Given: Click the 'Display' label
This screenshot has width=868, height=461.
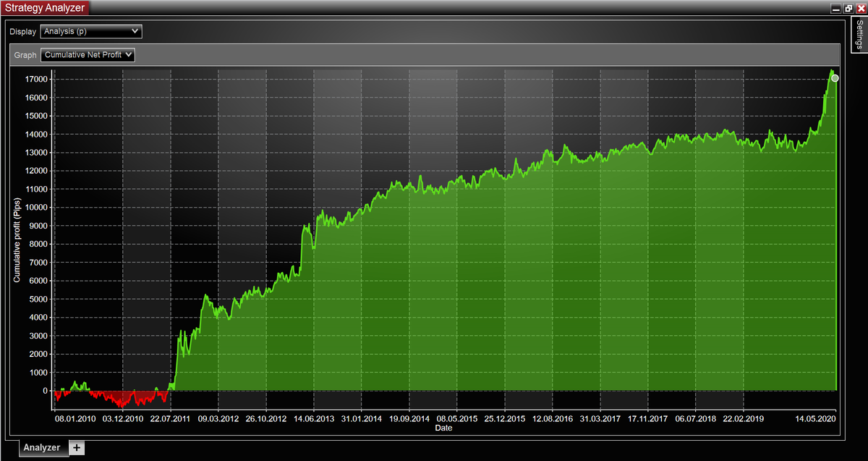Looking at the screenshot, I should coord(22,33).
